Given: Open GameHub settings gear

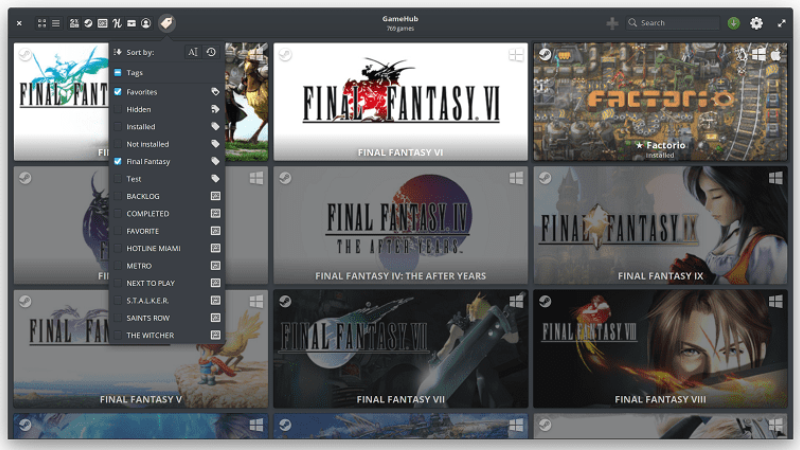Looking at the screenshot, I should pyautogui.click(x=756, y=23).
